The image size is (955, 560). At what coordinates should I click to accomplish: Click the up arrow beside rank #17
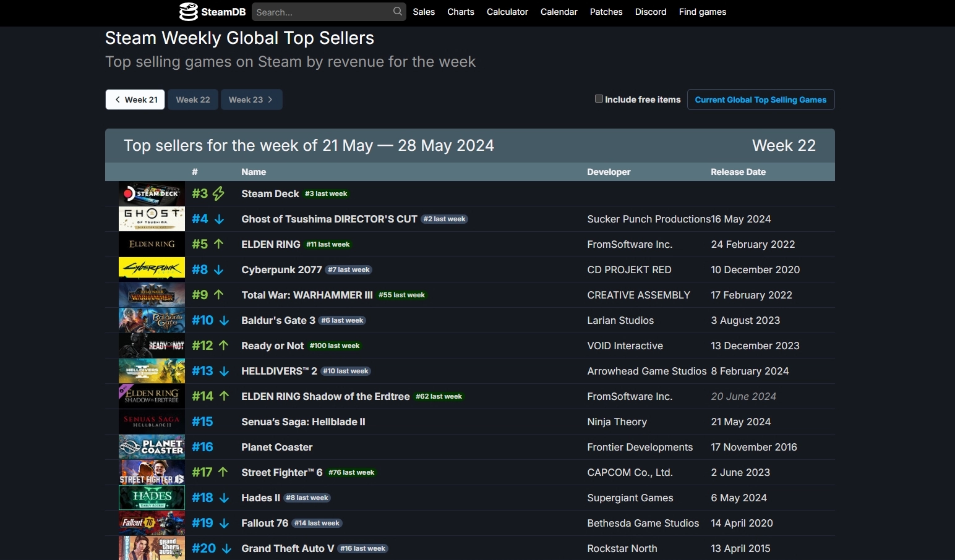pyautogui.click(x=223, y=472)
